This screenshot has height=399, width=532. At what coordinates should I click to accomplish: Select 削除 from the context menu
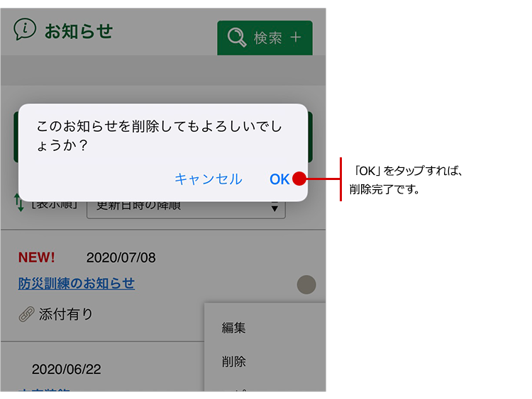[x=234, y=361]
